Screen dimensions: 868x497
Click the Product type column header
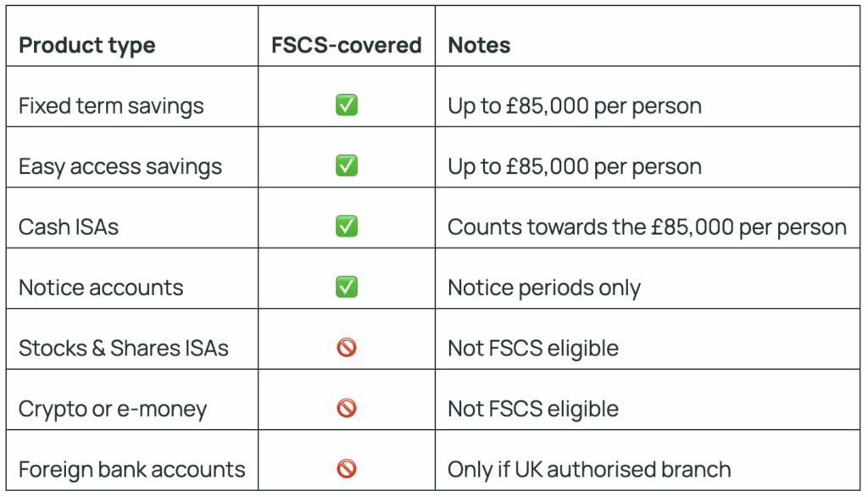tap(86, 45)
